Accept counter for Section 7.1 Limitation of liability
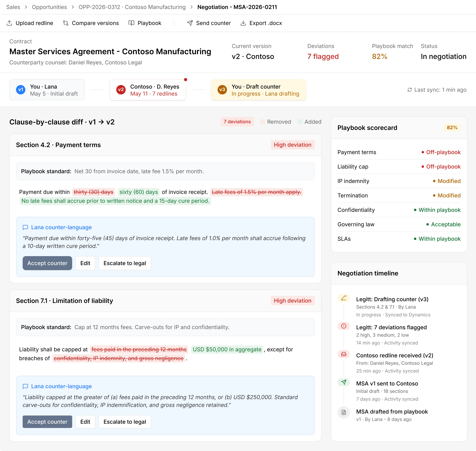 [x=47, y=422]
